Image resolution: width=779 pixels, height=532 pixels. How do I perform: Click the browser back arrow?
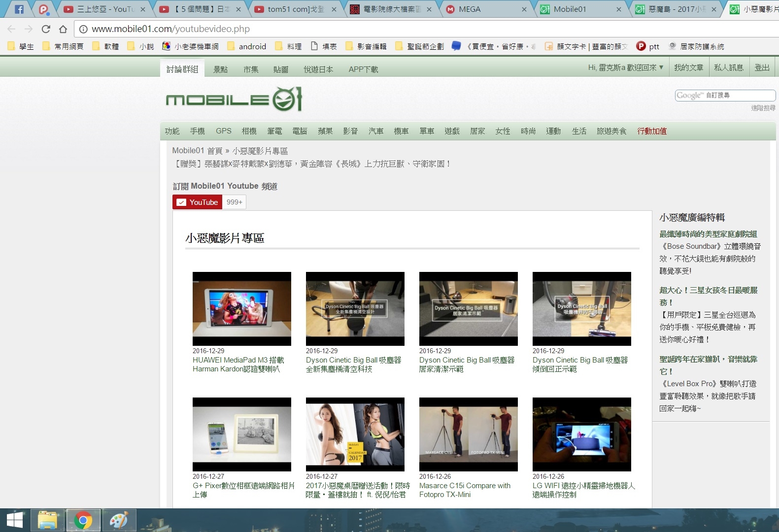11,29
